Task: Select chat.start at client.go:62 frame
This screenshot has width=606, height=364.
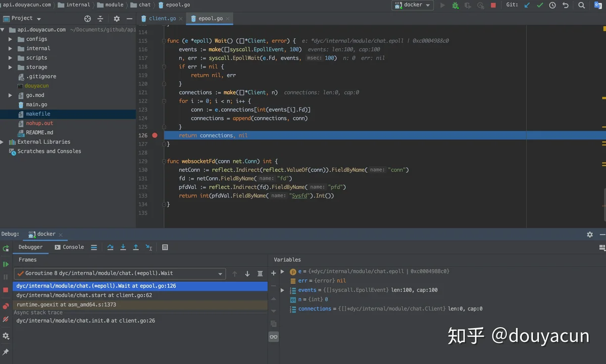Action: [x=84, y=295]
